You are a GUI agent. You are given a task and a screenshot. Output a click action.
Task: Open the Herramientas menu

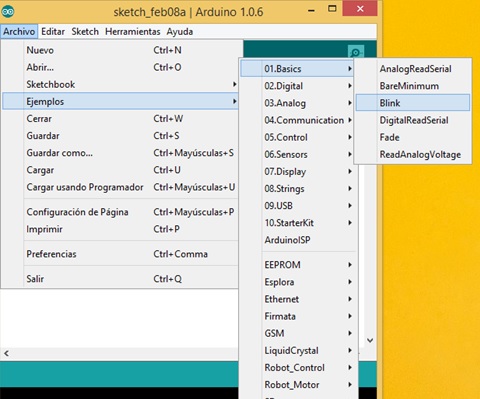coord(133,32)
